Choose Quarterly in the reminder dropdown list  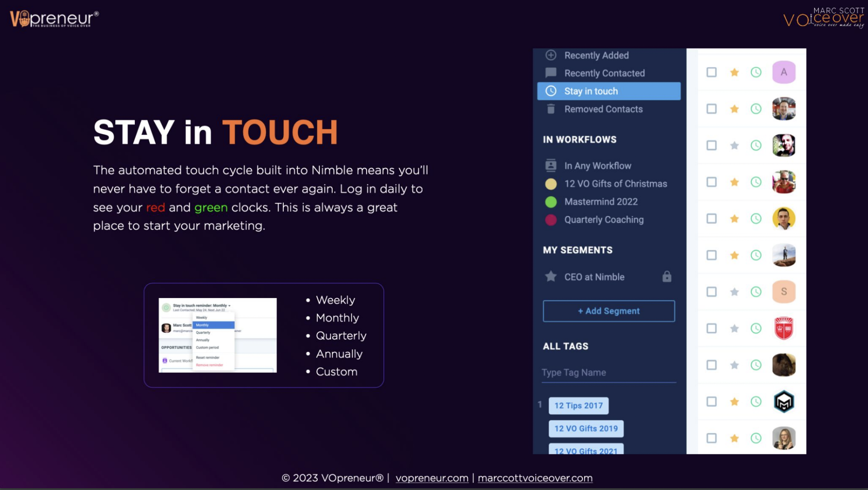(x=203, y=332)
